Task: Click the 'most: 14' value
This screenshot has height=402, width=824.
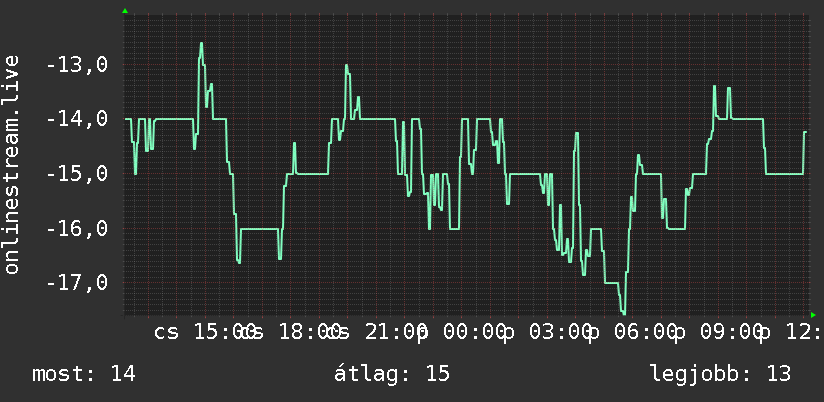Action: [x=84, y=374]
